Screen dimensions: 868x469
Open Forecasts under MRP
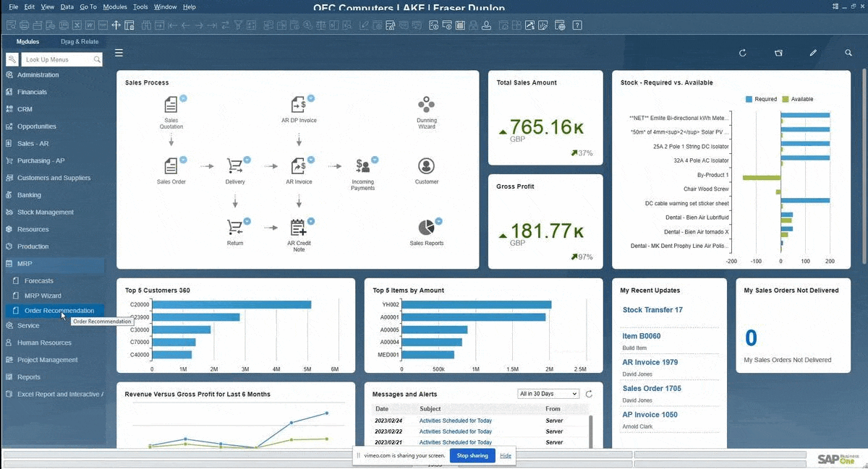(x=39, y=280)
